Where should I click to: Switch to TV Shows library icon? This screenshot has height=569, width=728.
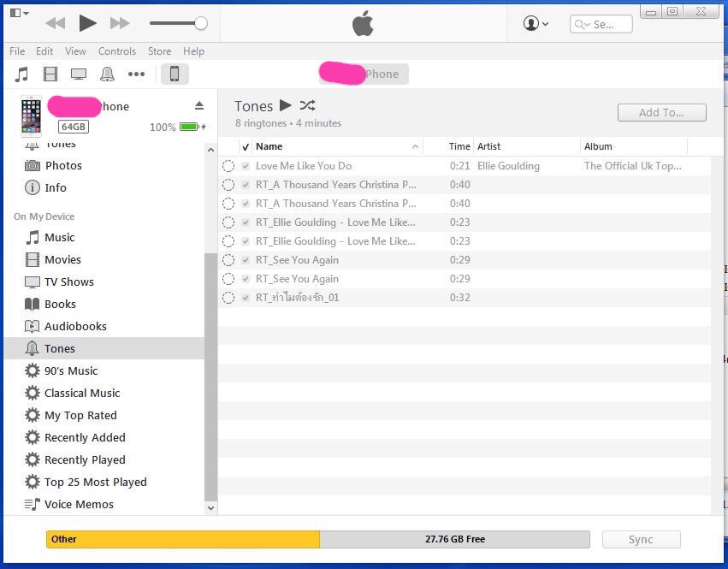pyautogui.click(x=79, y=74)
